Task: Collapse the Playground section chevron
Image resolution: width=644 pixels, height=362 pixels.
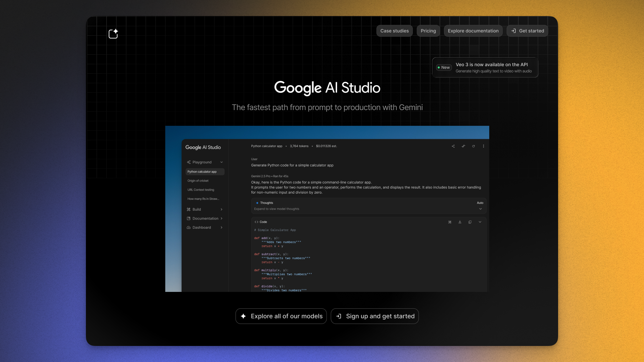Action: 222,162
